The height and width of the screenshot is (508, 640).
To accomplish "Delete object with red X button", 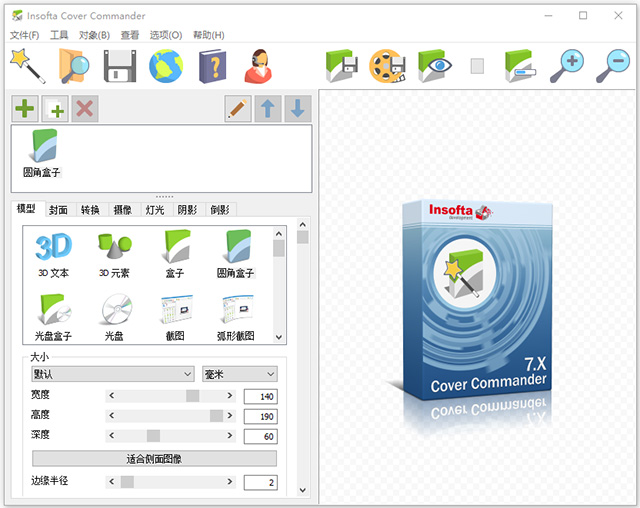I will point(85,109).
